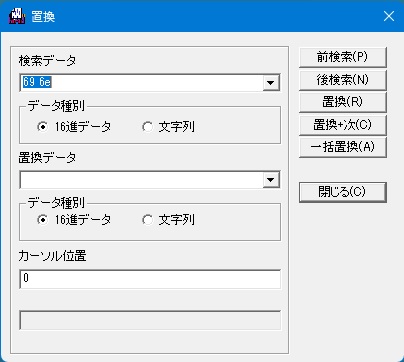Click the 置換(R) button
This screenshot has height=362, width=404.
[343, 102]
